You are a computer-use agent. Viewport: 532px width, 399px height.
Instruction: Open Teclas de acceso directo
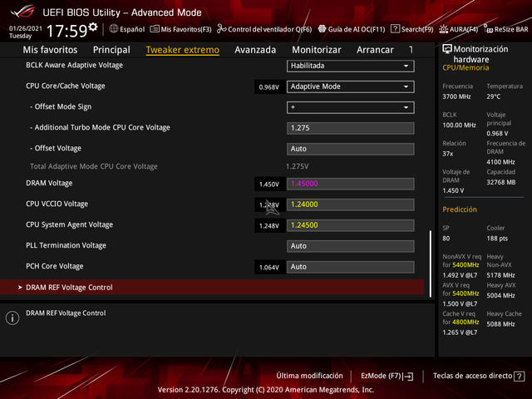click(x=473, y=376)
